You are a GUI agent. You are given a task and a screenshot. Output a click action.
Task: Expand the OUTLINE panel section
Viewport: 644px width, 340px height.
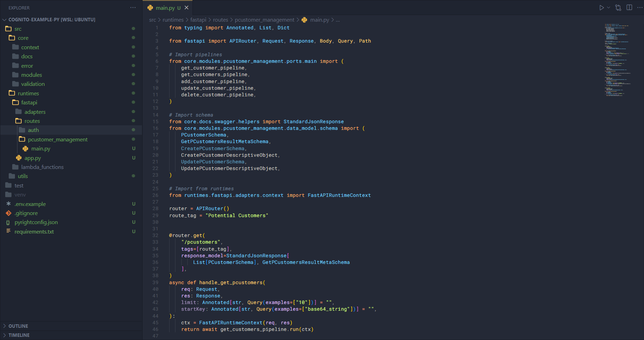click(x=18, y=326)
